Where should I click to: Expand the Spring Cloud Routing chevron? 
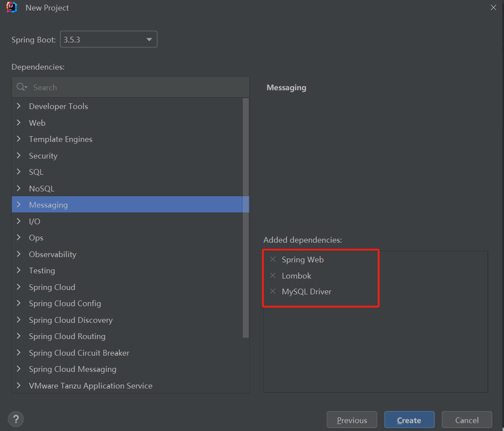click(x=19, y=336)
